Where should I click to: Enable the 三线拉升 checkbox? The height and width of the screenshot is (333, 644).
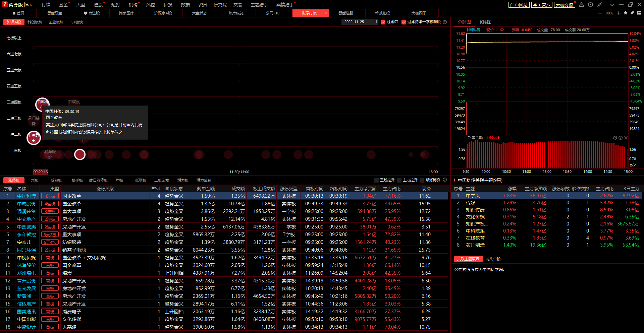(x=376, y=180)
